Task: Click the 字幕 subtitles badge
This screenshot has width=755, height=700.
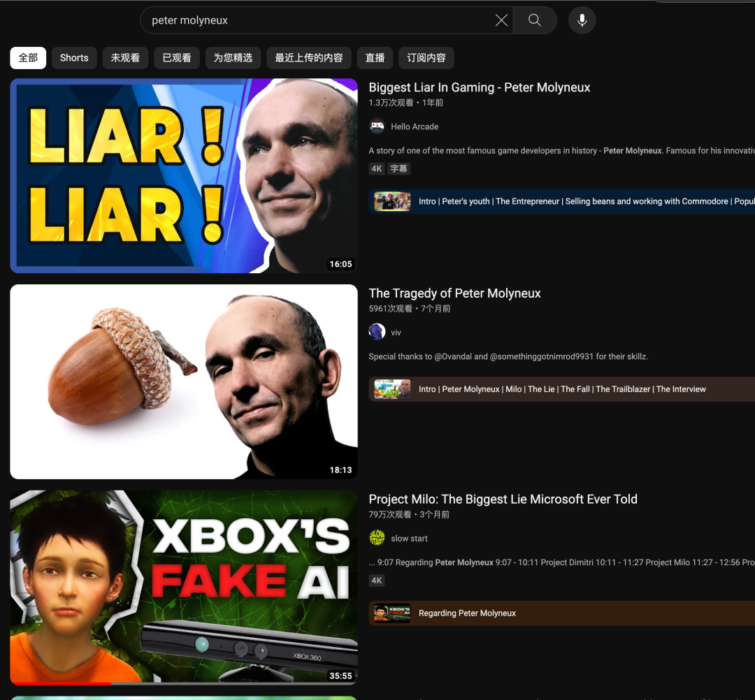Action: (x=398, y=169)
